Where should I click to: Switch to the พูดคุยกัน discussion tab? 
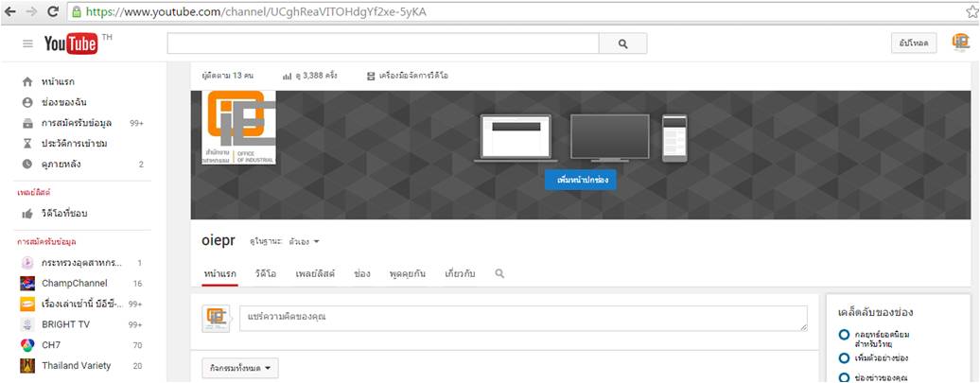[x=407, y=273]
